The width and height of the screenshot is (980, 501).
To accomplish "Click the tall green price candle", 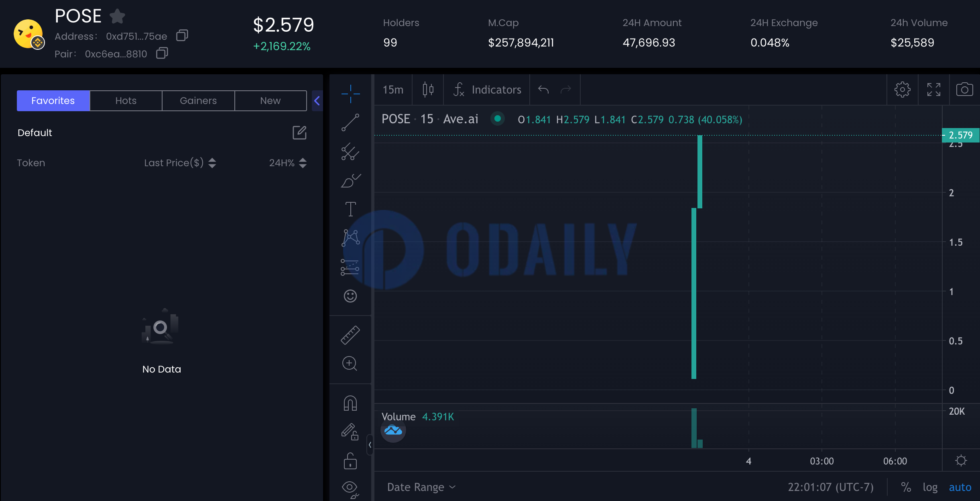I will 694,293.
